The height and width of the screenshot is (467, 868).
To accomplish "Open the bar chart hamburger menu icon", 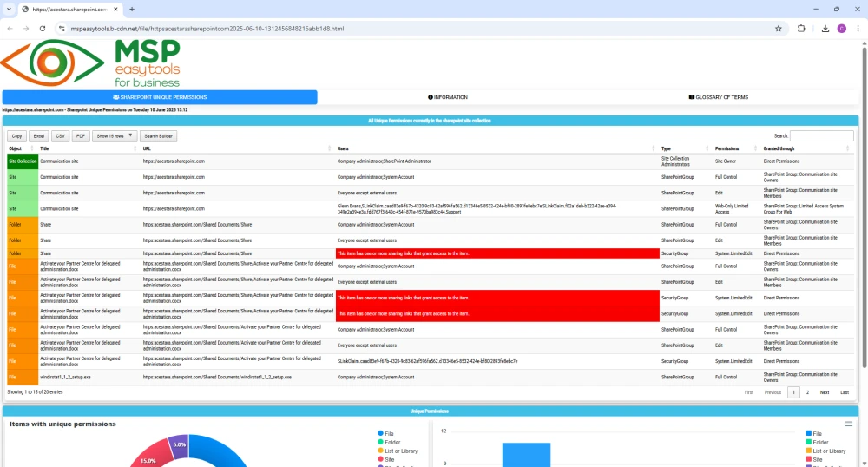I will [849, 424].
